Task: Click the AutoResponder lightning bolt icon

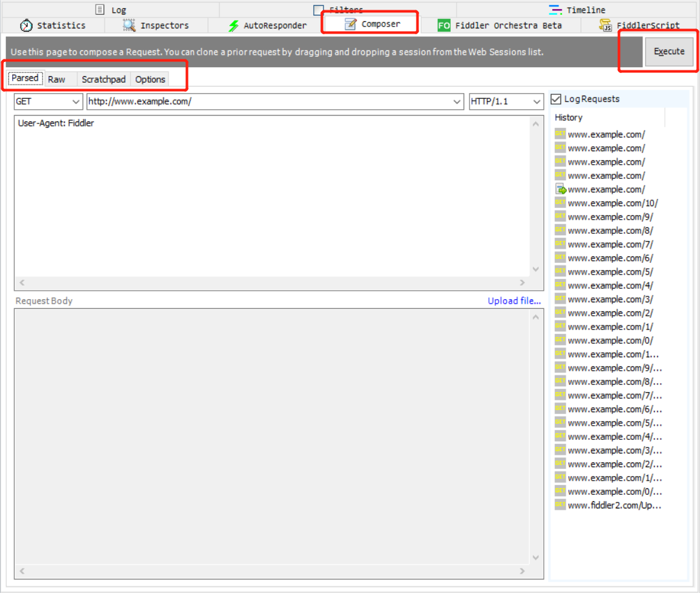Action: pyautogui.click(x=234, y=26)
